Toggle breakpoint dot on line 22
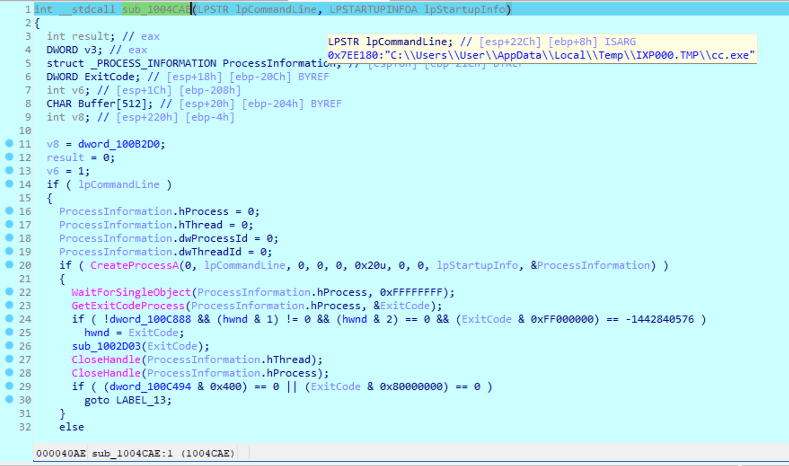 [9, 292]
